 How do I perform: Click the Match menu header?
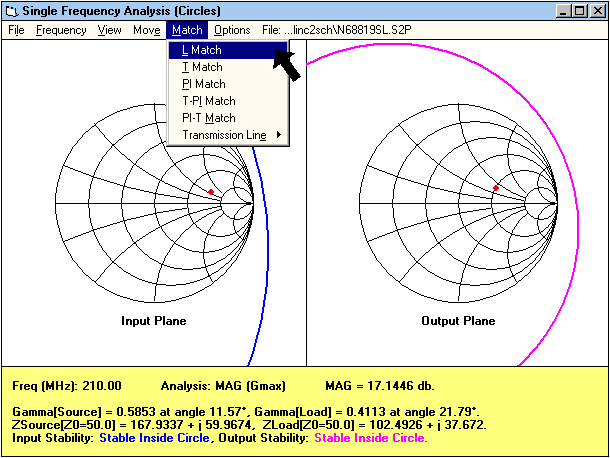pos(187,30)
